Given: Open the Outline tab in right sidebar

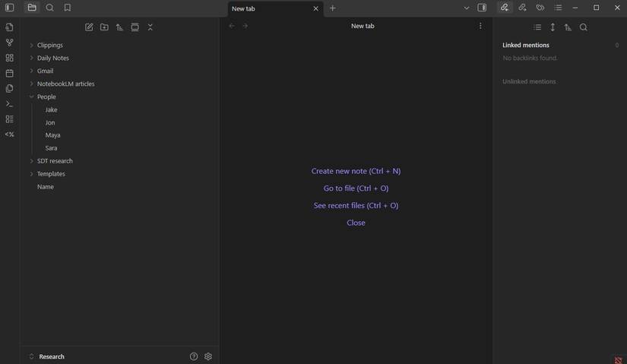Looking at the screenshot, I should tap(558, 8).
